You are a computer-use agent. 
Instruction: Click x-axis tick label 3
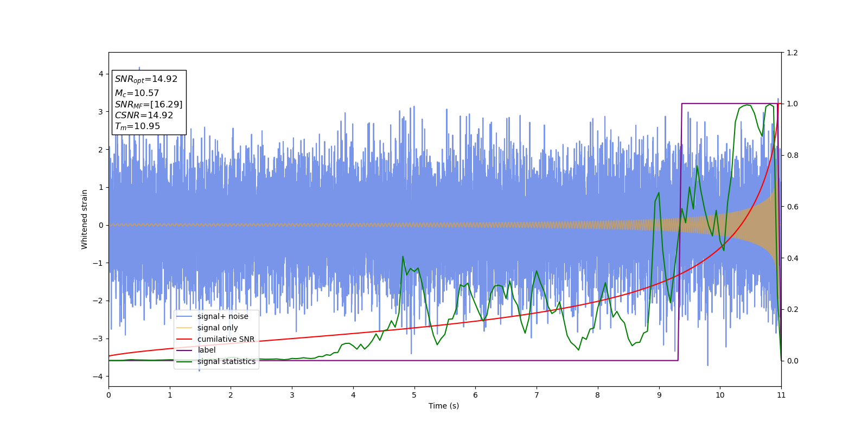pos(292,395)
